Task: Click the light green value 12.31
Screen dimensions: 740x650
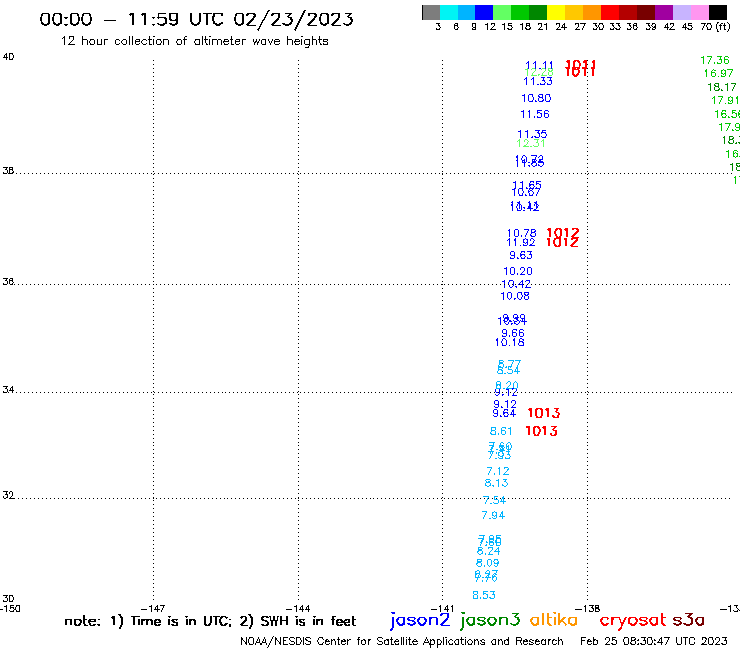Action: [531, 144]
